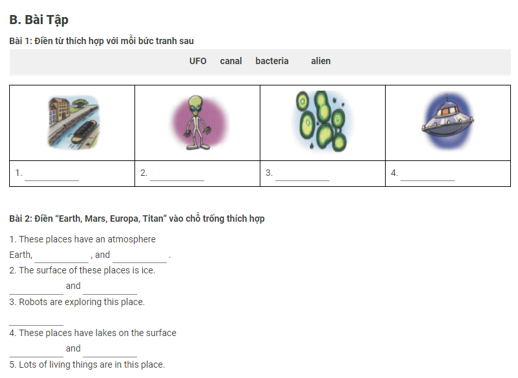The height and width of the screenshot is (378, 518).
Task: Click answer blank number 4 under UFO picture
Action: click(x=428, y=175)
